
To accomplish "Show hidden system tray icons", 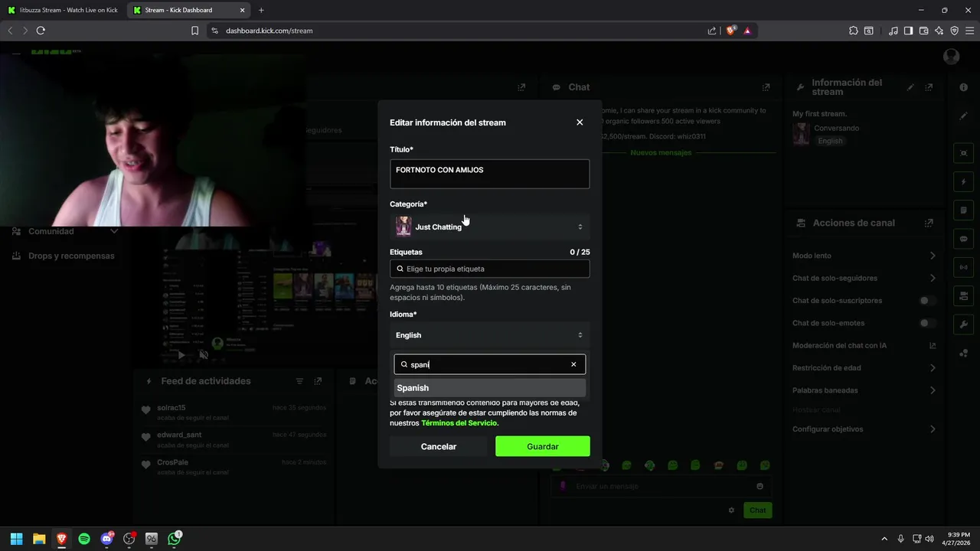I will (884, 539).
